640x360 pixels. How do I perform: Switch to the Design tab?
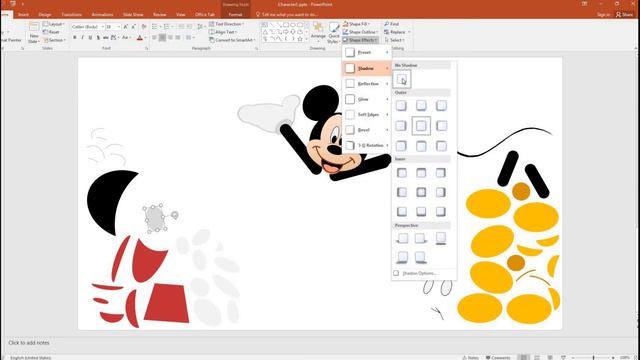click(44, 14)
